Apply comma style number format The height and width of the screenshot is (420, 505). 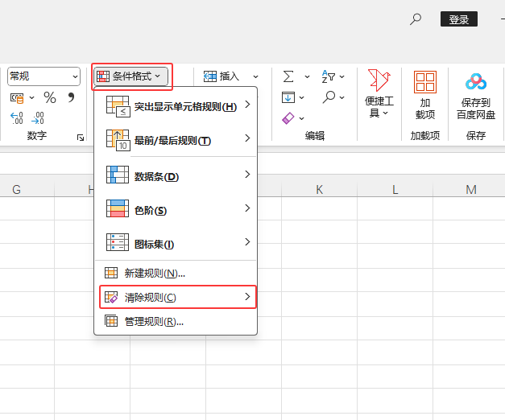71,97
